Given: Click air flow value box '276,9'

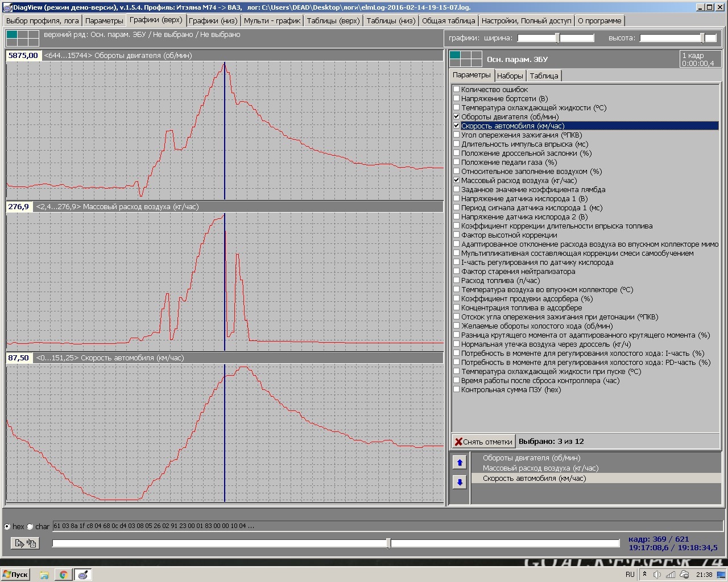Looking at the screenshot, I should 19,207.
